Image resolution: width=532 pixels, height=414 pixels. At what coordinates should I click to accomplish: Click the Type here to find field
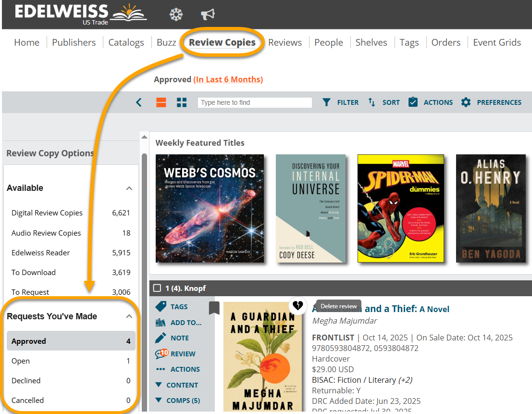pos(255,102)
